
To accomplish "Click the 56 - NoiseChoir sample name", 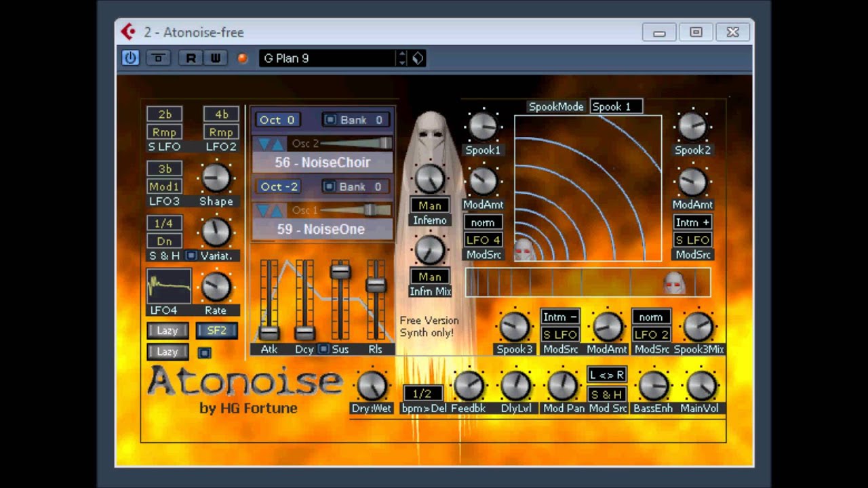I will [x=322, y=163].
